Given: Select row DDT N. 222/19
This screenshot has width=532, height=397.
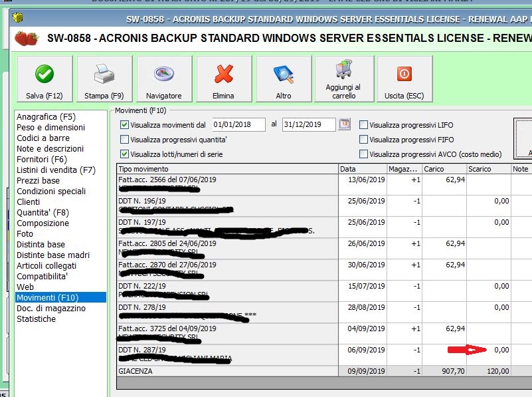Looking at the screenshot, I should point(227,291).
